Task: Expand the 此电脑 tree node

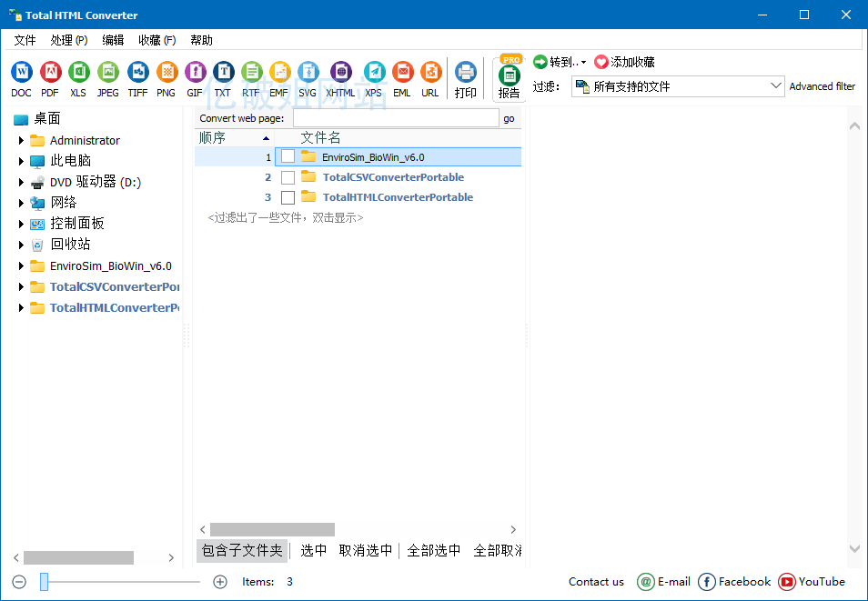Action: (x=21, y=160)
